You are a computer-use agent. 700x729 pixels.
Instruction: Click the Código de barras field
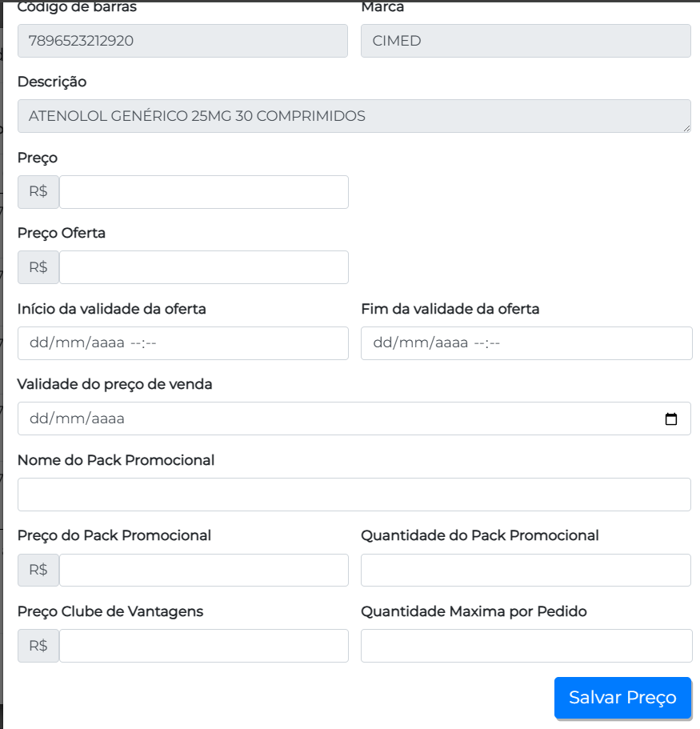[182, 41]
